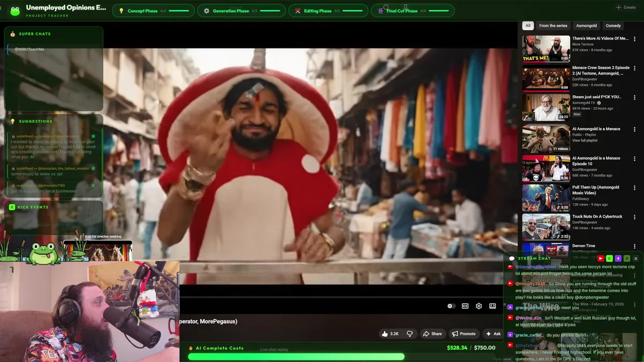Toggle the "R" platform filter in Stream Chat
Viewport: 644px width, 362px height.
click(626, 258)
